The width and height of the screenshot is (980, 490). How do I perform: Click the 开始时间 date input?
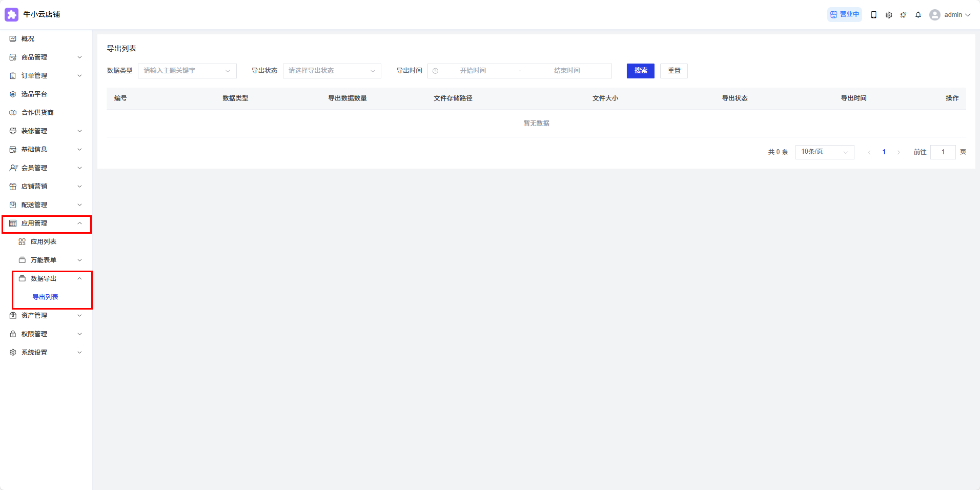(x=473, y=71)
